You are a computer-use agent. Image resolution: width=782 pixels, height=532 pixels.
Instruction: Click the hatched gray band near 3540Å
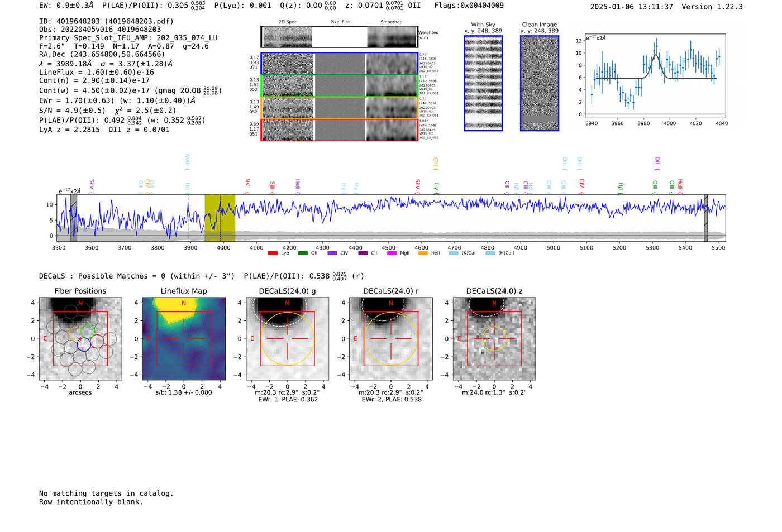tap(73, 218)
